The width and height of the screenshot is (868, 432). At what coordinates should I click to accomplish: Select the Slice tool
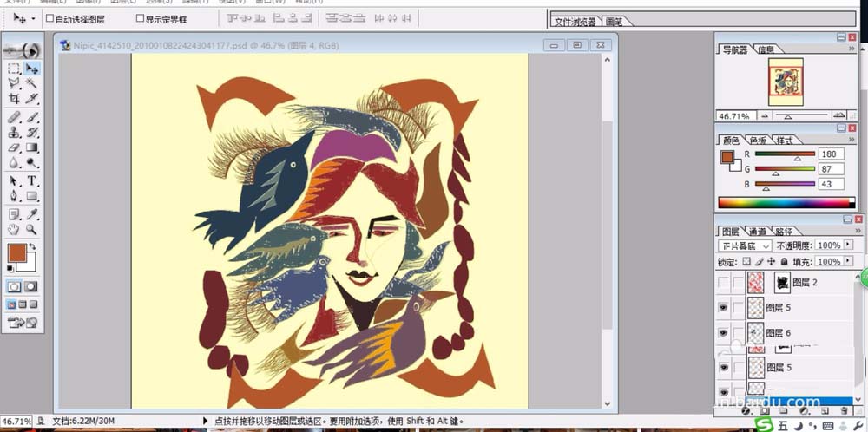[31, 99]
